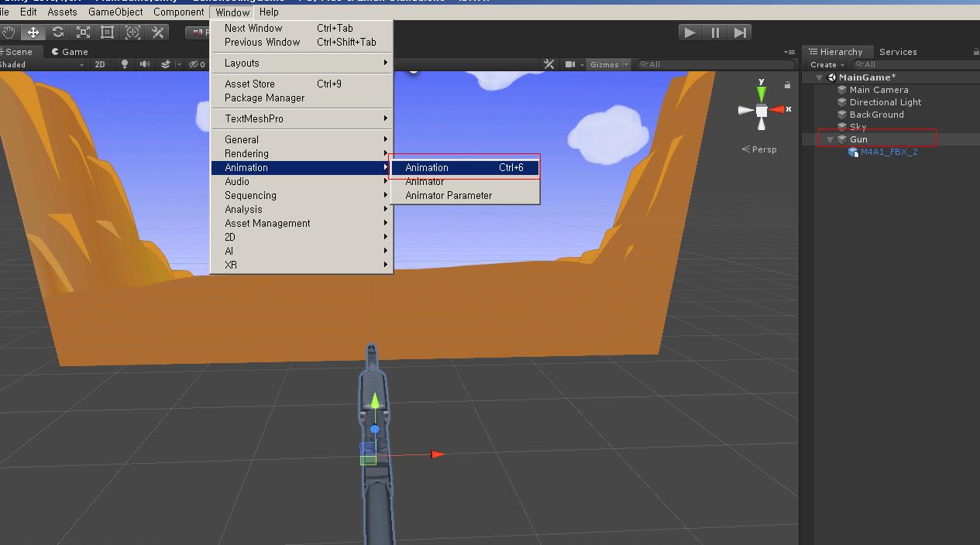This screenshot has width=980, height=545.
Task: Choose Animator Parameter in submenu
Action: pos(464,195)
